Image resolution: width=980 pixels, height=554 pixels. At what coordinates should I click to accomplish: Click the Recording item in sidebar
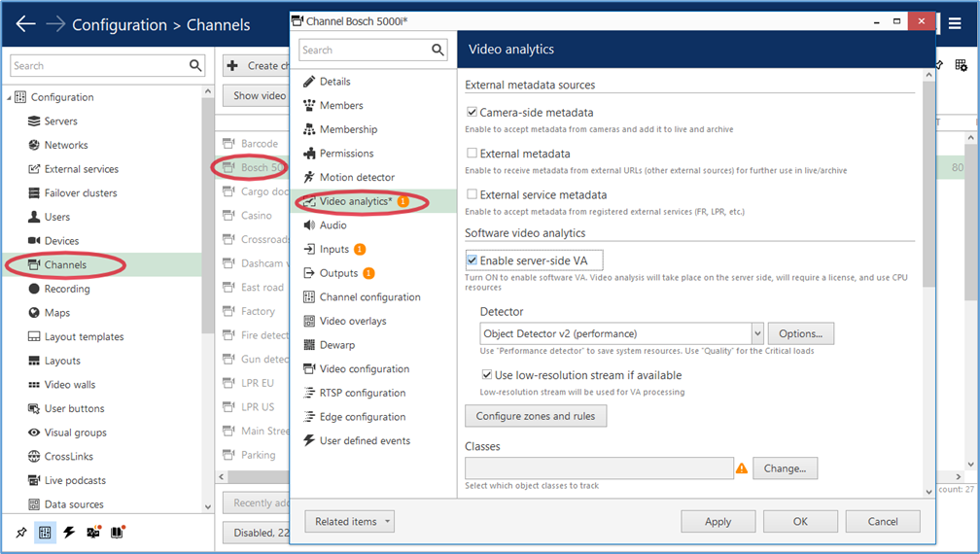(x=67, y=289)
